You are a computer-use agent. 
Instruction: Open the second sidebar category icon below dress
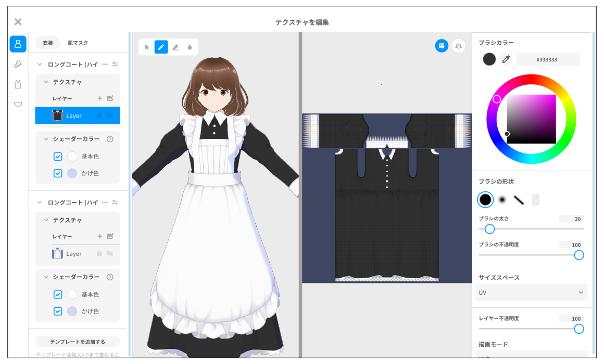pyautogui.click(x=18, y=64)
